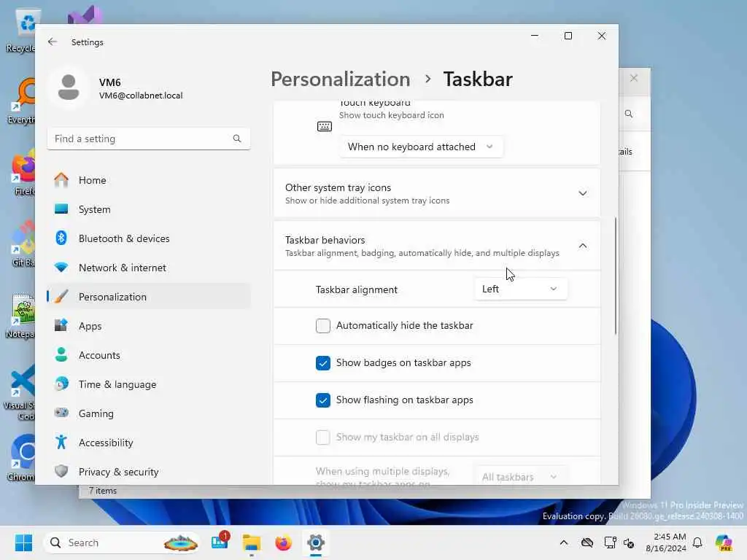The height and width of the screenshot is (560, 747).
Task: Open the clock showing 2:45 AM
Action: pos(665,542)
